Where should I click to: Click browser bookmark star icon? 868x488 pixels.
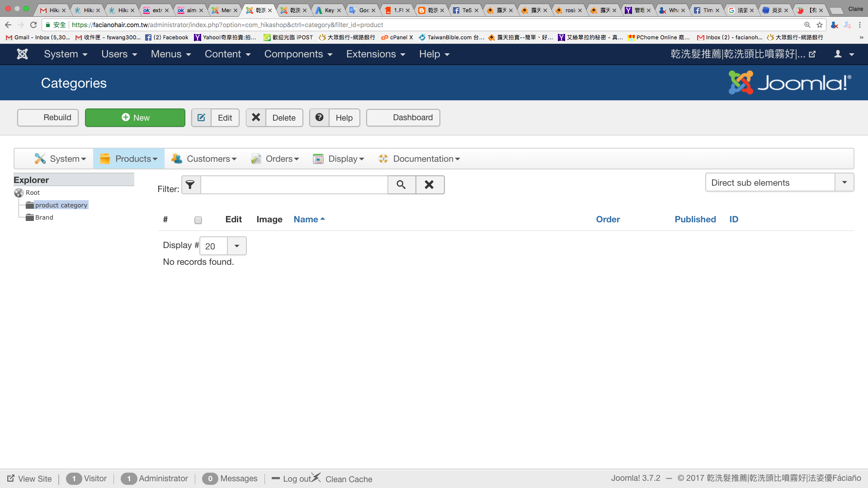click(820, 25)
